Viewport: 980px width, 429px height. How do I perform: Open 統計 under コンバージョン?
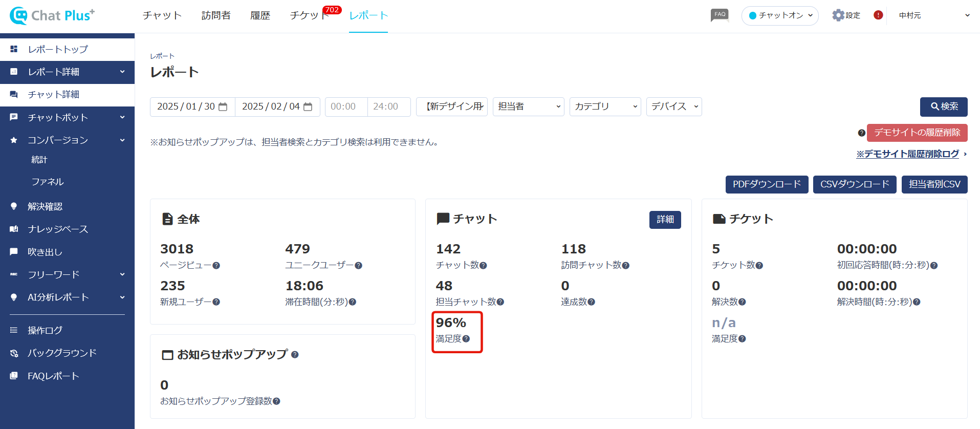coord(39,160)
